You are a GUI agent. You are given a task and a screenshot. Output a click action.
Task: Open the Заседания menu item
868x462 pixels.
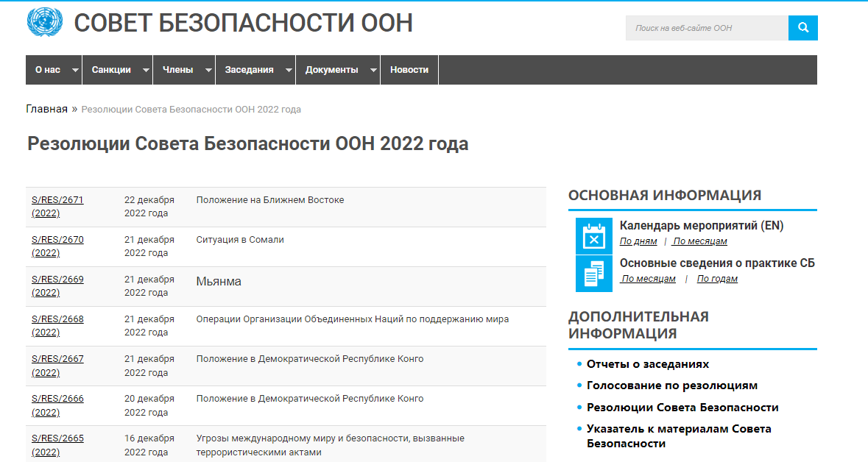coord(249,70)
